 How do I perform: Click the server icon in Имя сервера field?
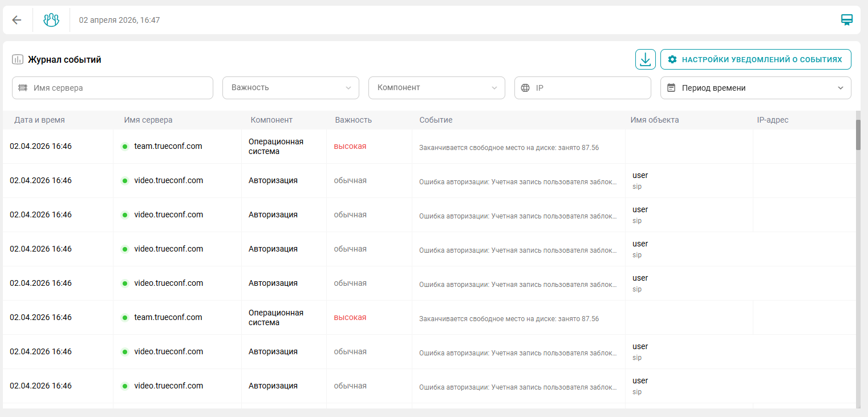point(23,88)
